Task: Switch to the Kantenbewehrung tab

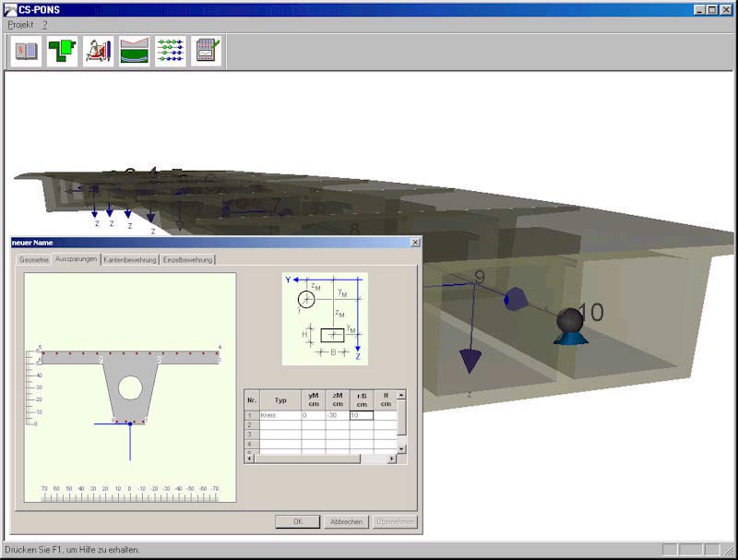Action: [130, 260]
